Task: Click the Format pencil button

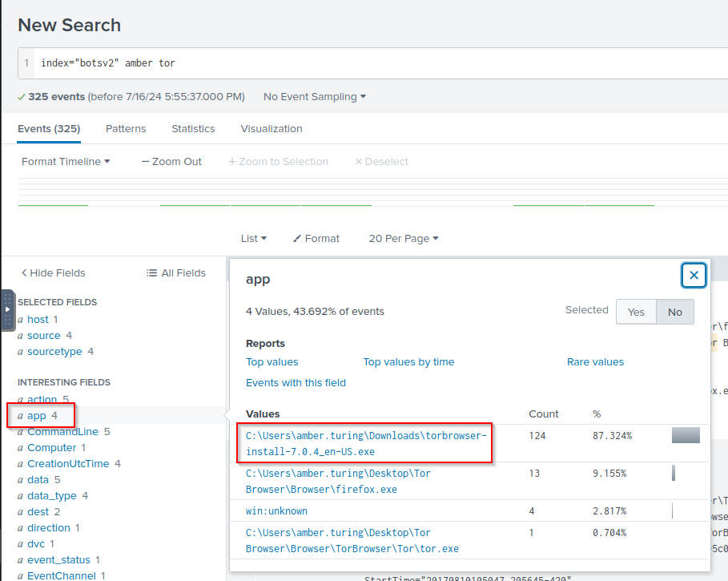Action: [x=316, y=239]
